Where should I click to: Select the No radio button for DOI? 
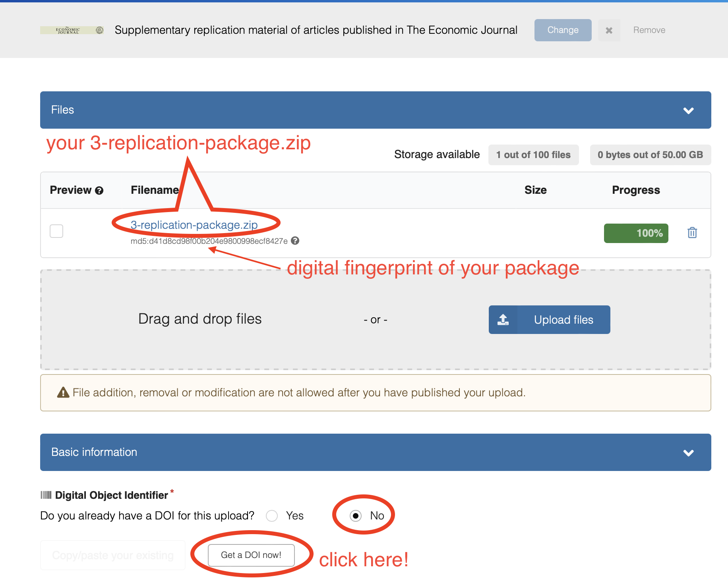coord(356,516)
